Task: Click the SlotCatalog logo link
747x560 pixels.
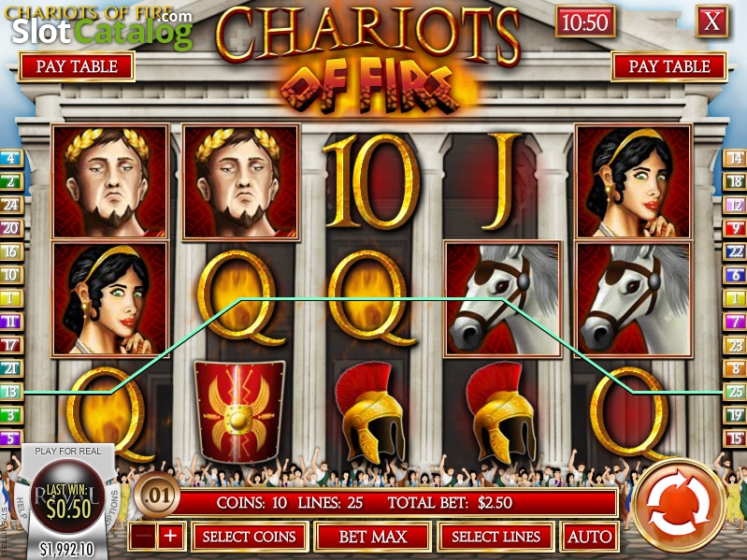Action: click(x=103, y=30)
